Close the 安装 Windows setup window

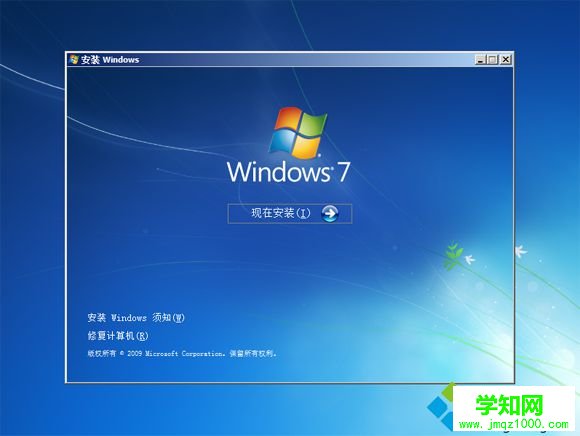pyautogui.click(x=506, y=60)
